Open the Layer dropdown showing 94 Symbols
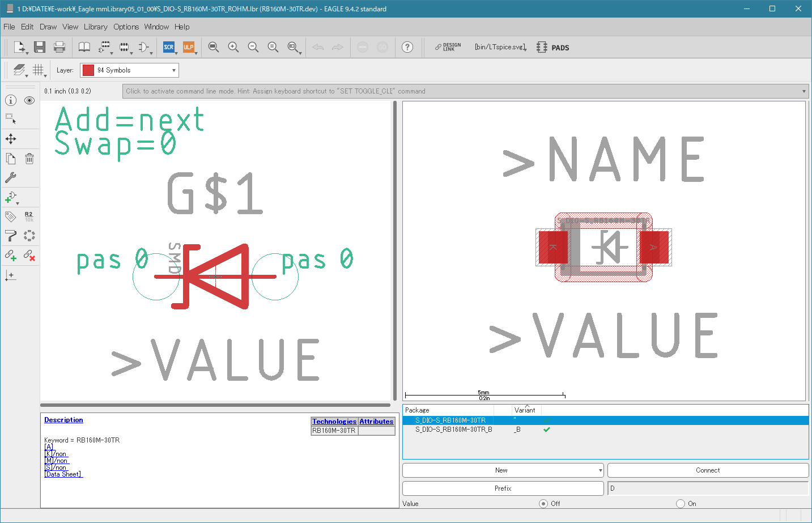The height and width of the screenshot is (523, 812). coord(129,70)
